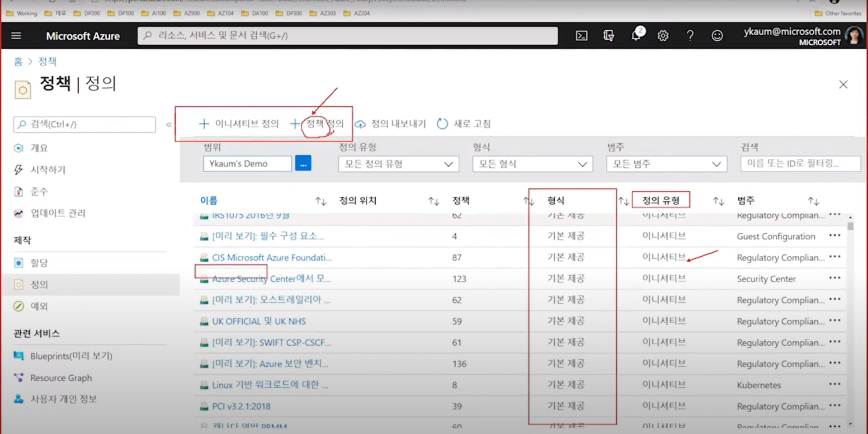The height and width of the screenshot is (434, 868).
Task: Open [미리 보기]: SWIFT CSP-CSCF definition
Action: 271,343
